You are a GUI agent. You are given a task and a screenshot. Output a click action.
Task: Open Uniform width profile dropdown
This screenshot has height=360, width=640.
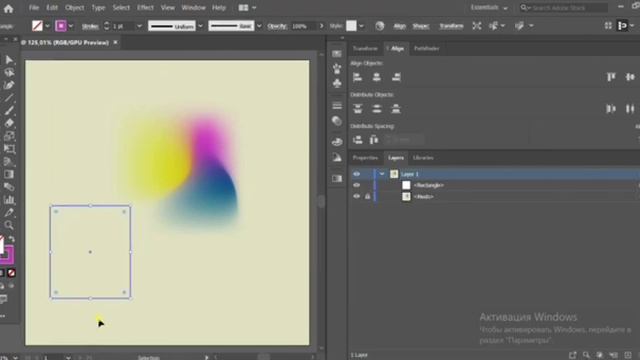[200, 26]
